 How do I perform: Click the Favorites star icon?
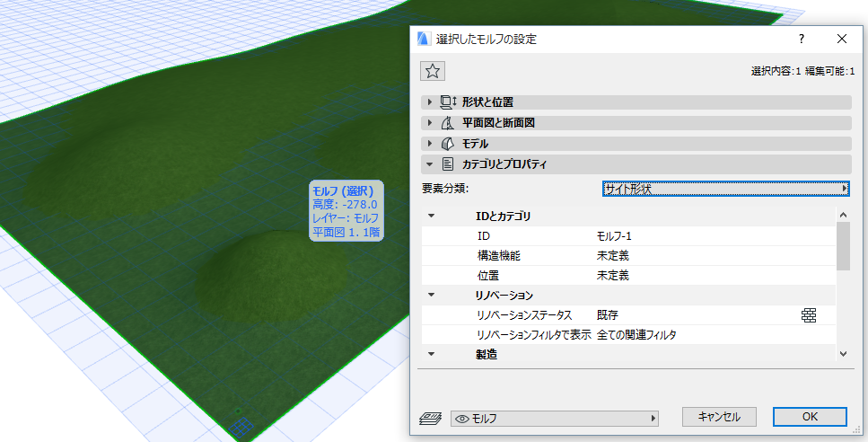tap(433, 71)
